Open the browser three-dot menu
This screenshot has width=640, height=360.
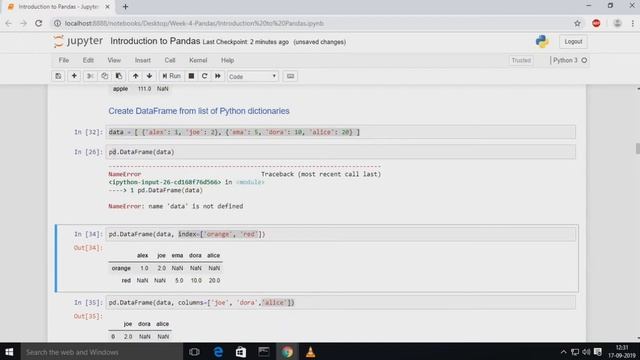coord(633,23)
